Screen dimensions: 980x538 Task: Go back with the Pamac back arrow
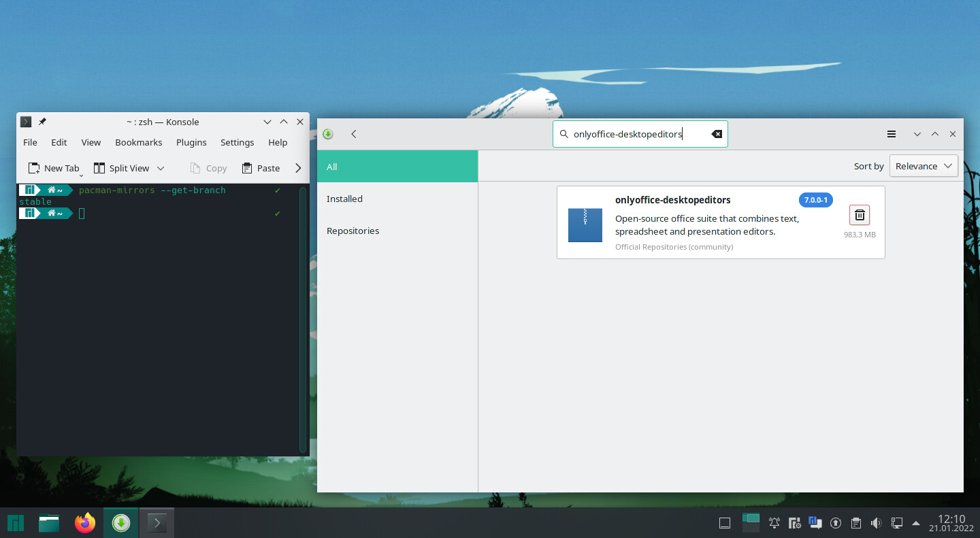(354, 134)
